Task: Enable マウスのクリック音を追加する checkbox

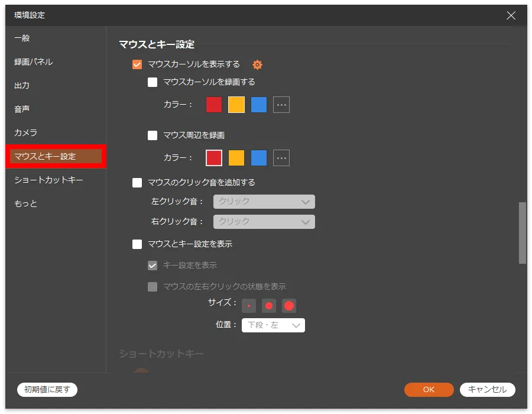Action: click(x=137, y=183)
